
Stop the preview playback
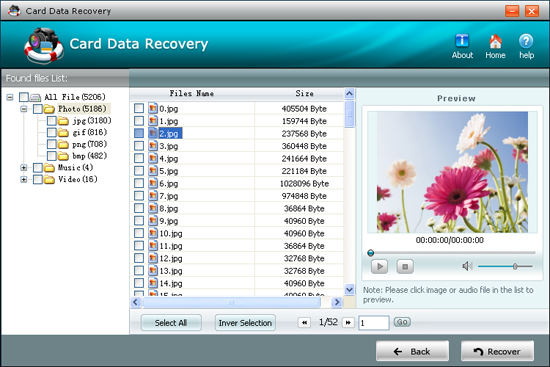pos(405,266)
